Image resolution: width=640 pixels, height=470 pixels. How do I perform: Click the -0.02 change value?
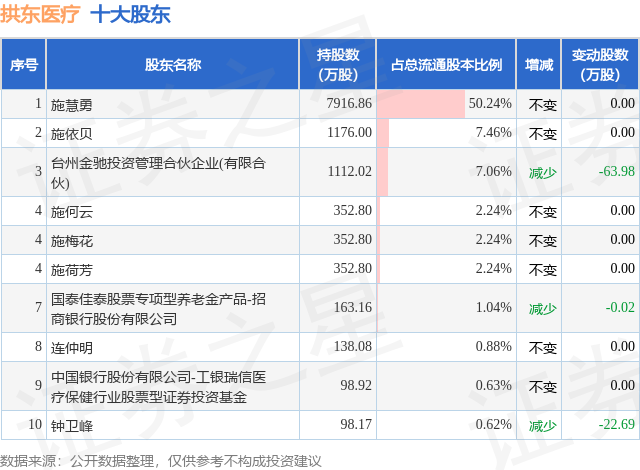coord(620,307)
